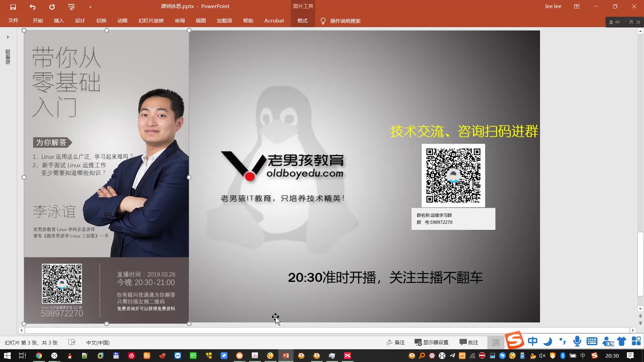The width and height of the screenshot is (644, 362).
Task: Click the 群号:598972270 info box
Action: click(x=453, y=219)
